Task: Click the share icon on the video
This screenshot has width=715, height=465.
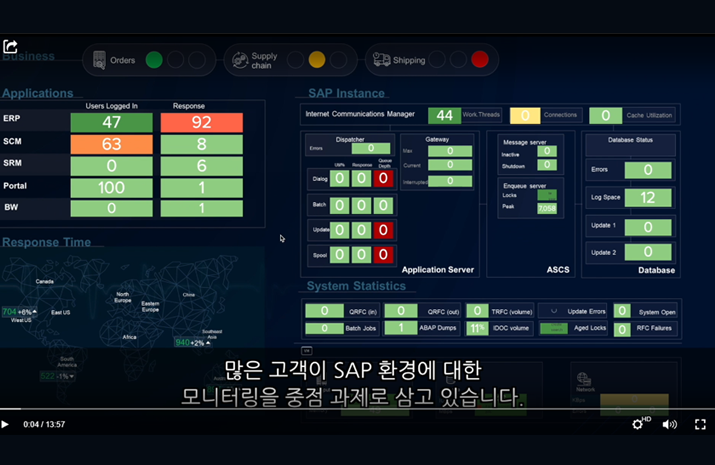Action: 10,46
